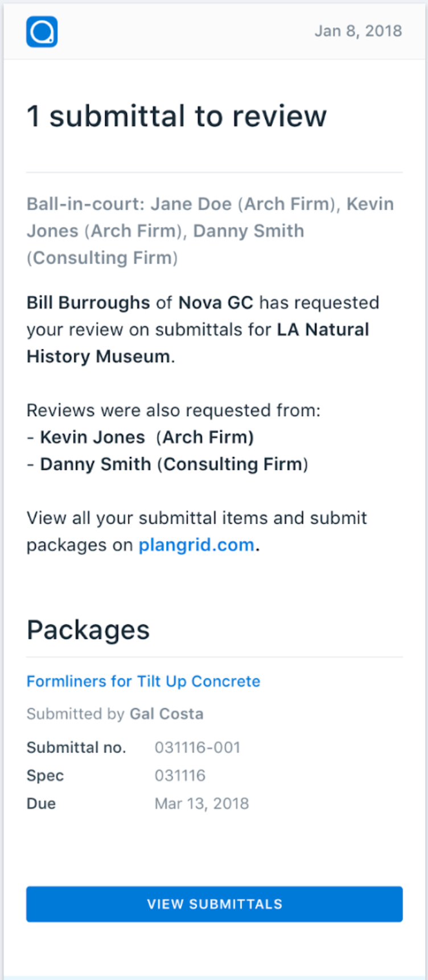The height and width of the screenshot is (980, 428).
Task: Click the Packages section heading
Action: pyautogui.click(x=88, y=630)
